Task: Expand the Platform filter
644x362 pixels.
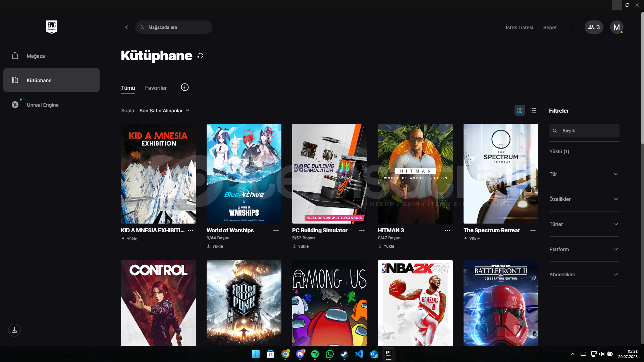Action: point(584,249)
